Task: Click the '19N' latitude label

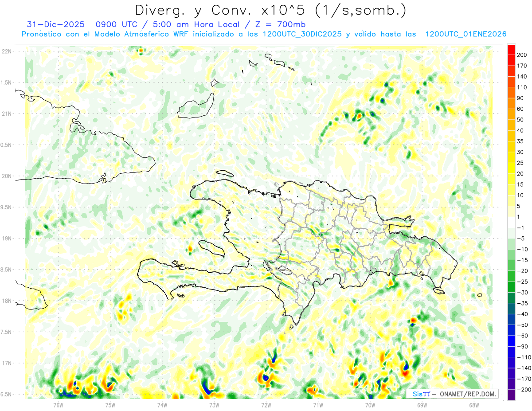Action: tap(6, 239)
